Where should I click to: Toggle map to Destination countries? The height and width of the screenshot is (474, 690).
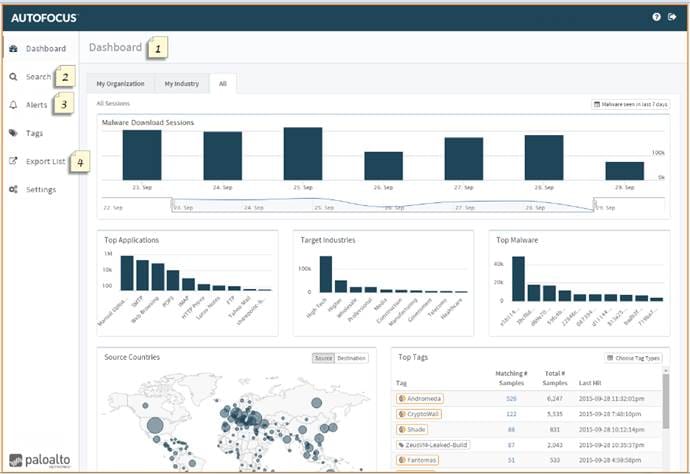coord(352,358)
